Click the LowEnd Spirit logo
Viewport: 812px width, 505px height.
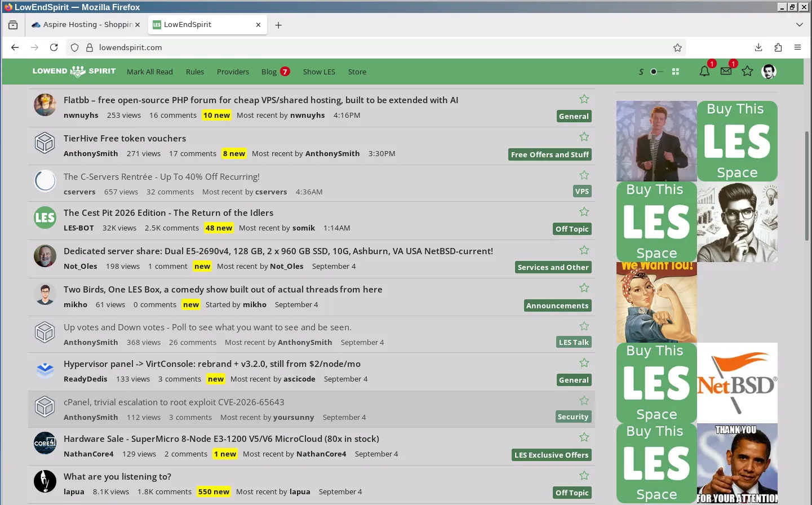coord(74,72)
